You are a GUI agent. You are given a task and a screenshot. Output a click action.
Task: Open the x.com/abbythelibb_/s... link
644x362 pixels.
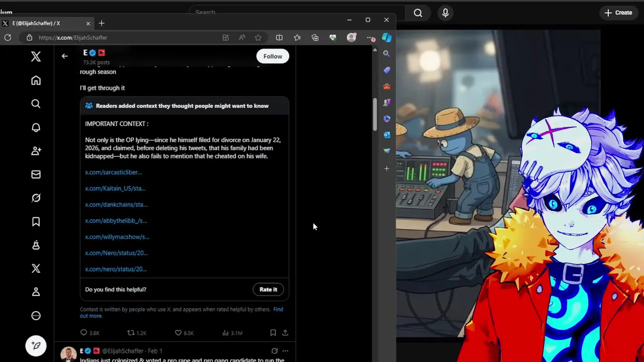[116, 221]
